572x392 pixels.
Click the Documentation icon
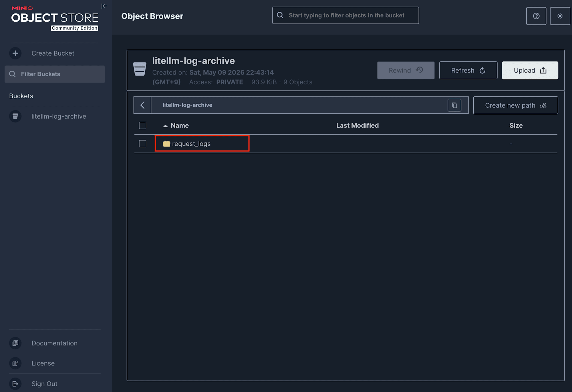pos(15,343)
